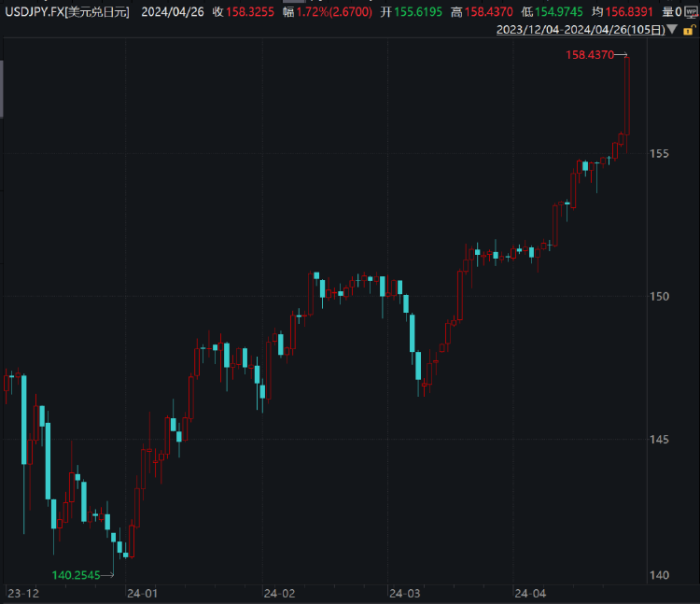Click the 24-01 time axis label

coord(143,594)
